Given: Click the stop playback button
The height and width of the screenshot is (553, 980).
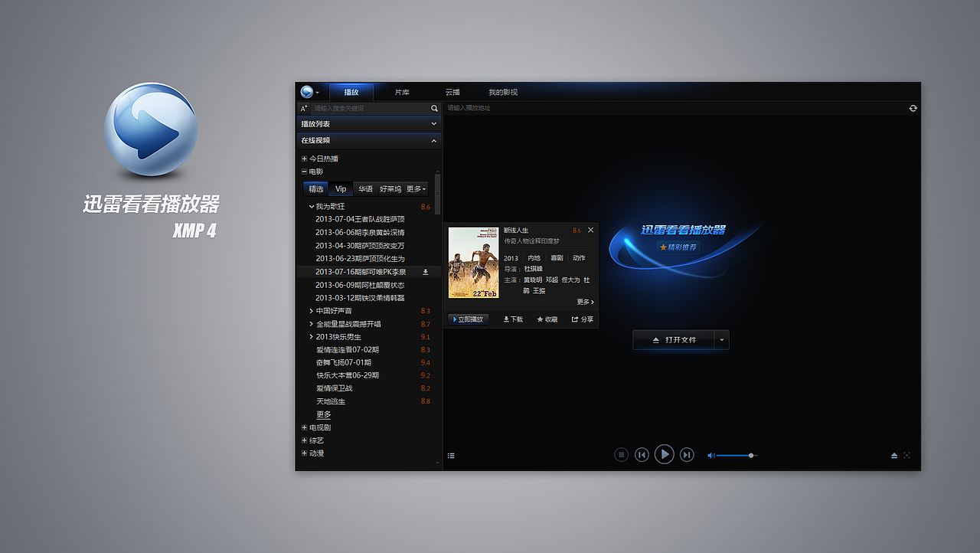Looking at the screenshot, I should pos(622,455).
